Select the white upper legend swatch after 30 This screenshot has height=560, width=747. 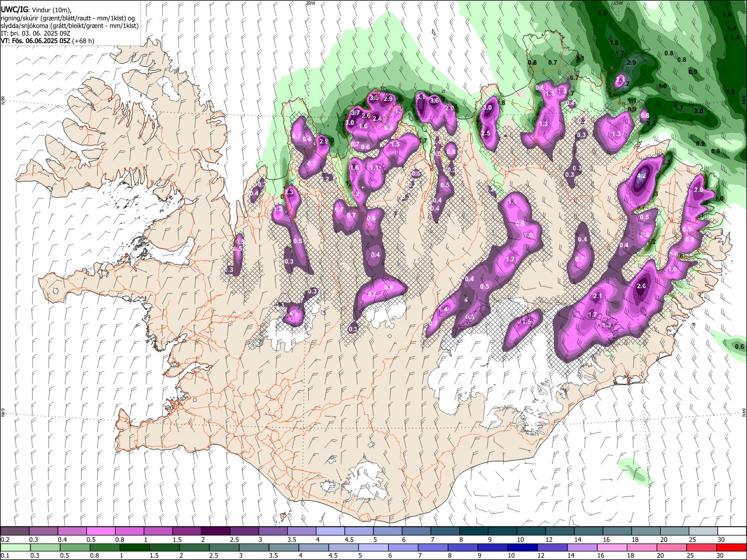[731, 531]
